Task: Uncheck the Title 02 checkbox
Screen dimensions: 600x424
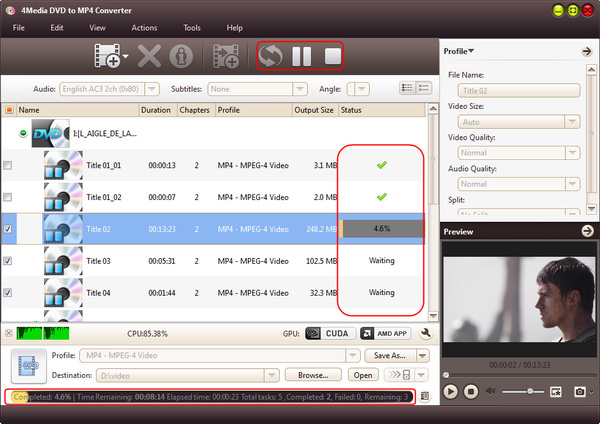Action: (9, 229)
